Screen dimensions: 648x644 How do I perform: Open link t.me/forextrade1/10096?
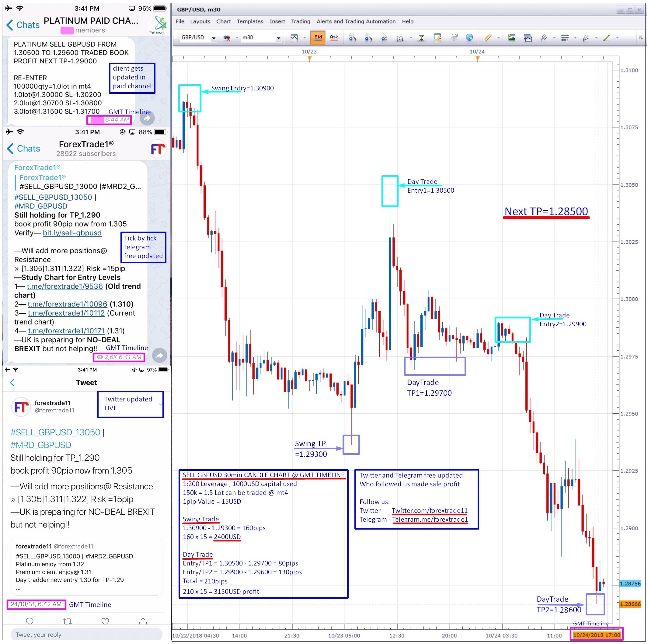(x=68, y=304)
